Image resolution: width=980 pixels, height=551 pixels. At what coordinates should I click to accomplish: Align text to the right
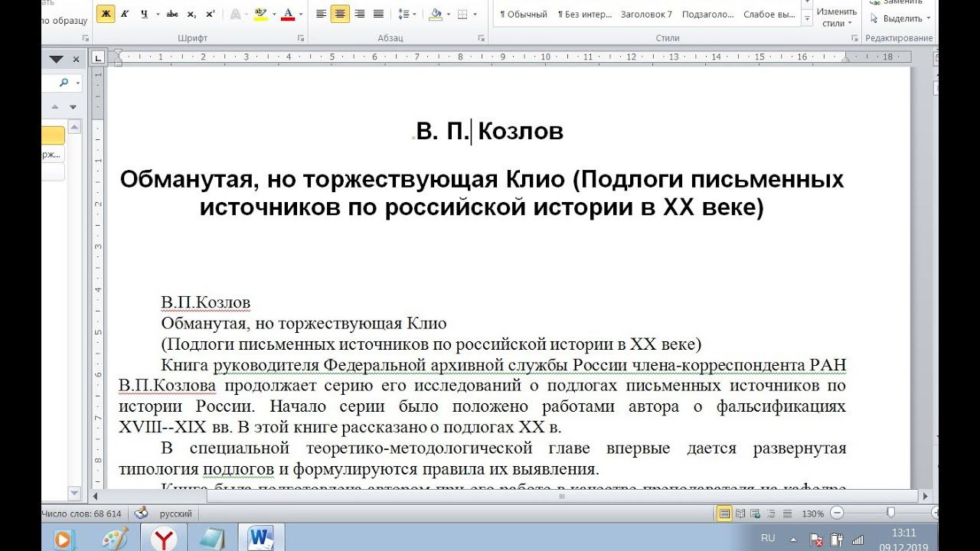coord(359,14)
